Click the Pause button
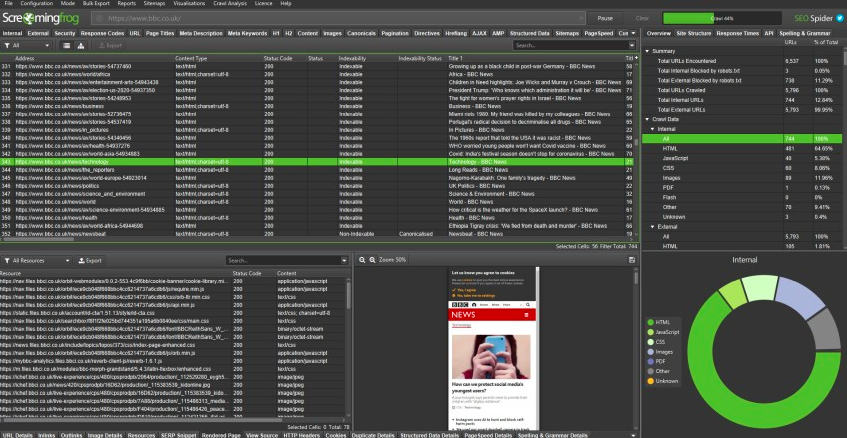847x438 pixels. point(605,18)
